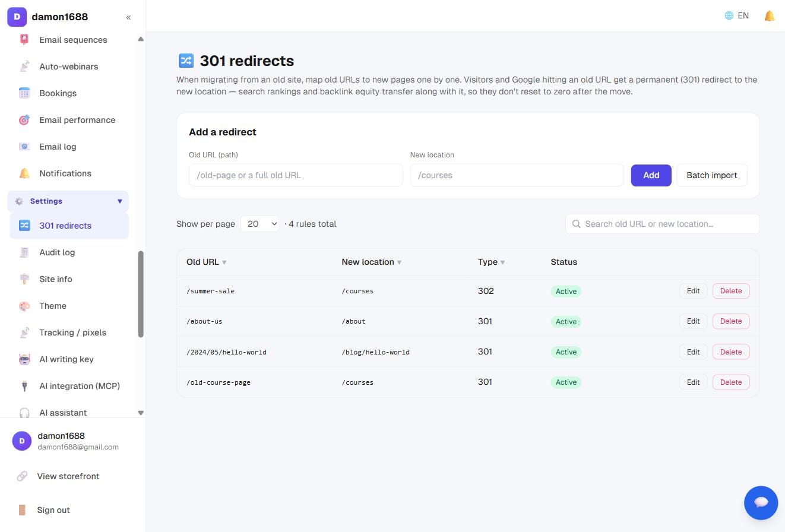Edit the /2024/05/hello-world redirect
The image size is (785, 532).
pyautogui.click(x=693, y=352)
